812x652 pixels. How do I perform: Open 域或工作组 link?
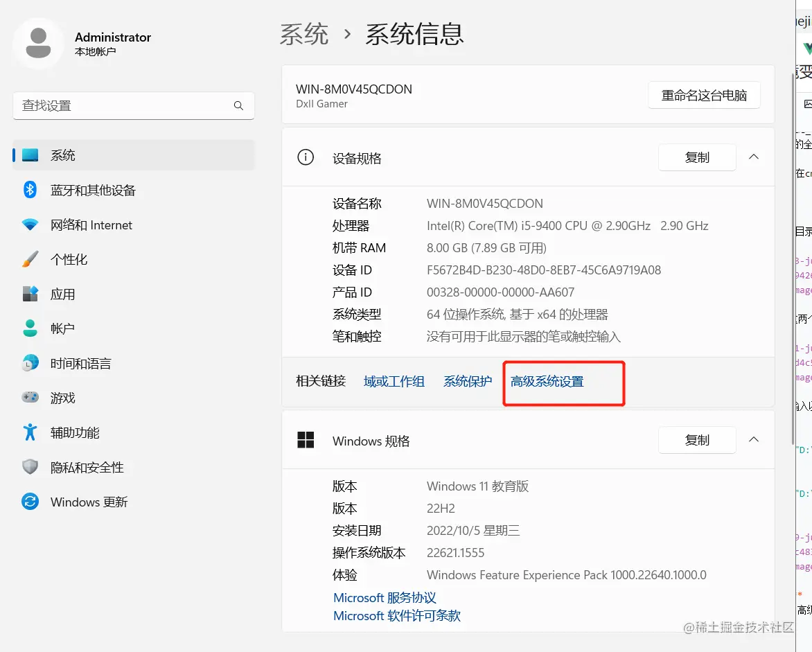pyautogui.click(x=394, y=382)
